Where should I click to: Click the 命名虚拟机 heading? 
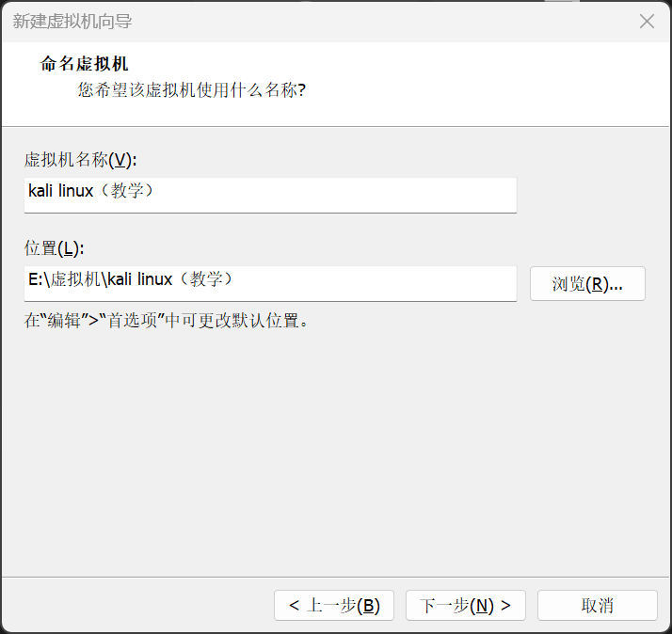tap(84, 64)
